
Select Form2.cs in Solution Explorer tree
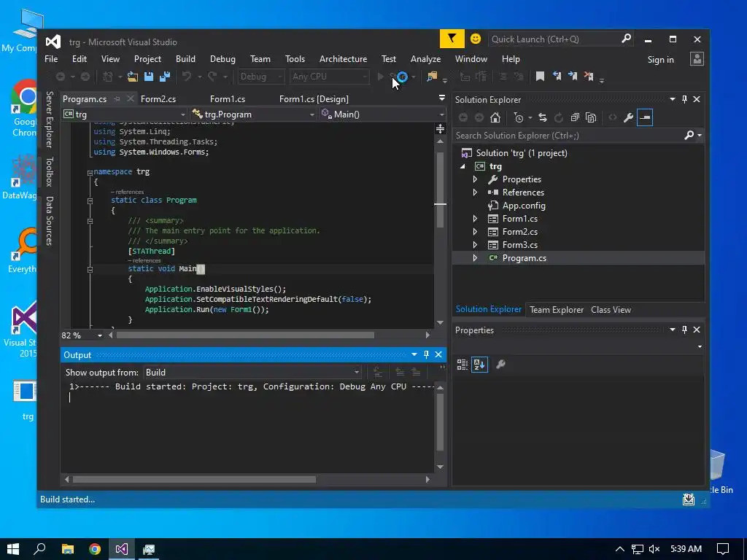519,232
